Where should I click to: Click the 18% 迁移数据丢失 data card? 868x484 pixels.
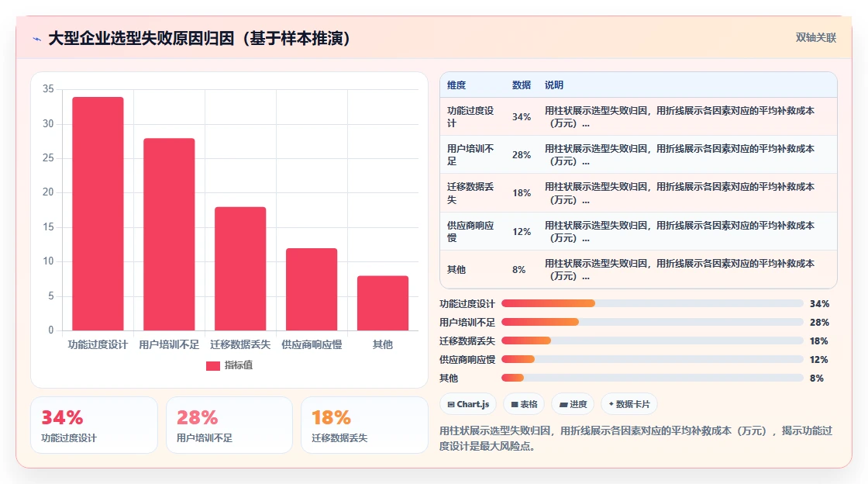click(364, 425)
